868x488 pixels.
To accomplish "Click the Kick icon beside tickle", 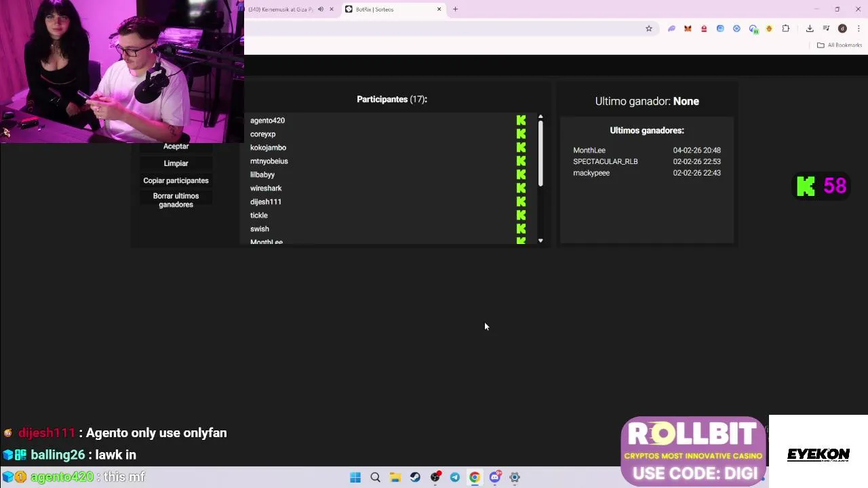I will pyautogui.click(x=521, y=216).
